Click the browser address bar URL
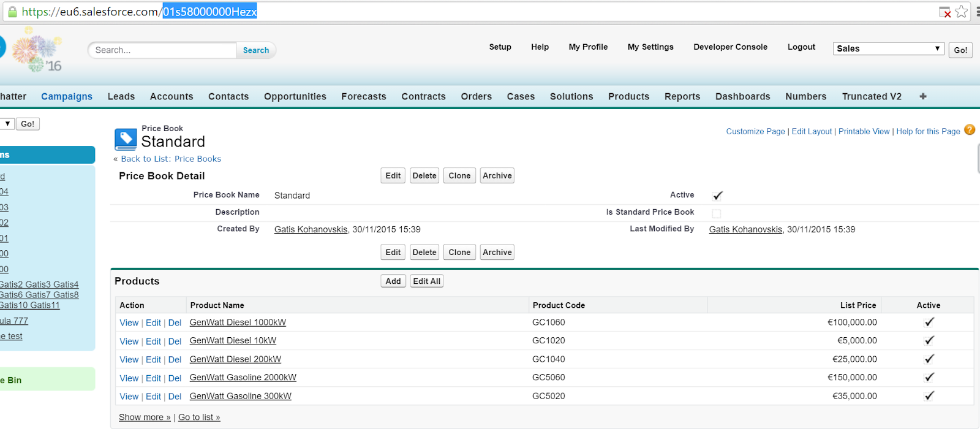980x431 pixels. tap(140, 12)
